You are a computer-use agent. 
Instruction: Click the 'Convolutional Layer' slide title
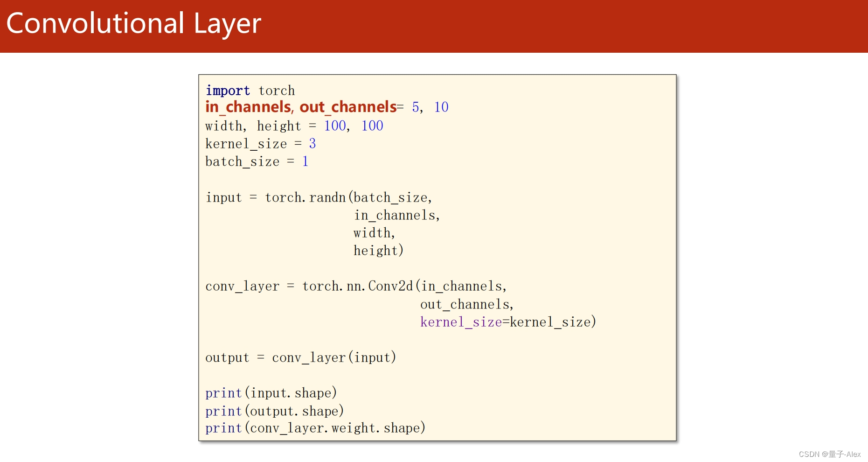tap(134, 24)
